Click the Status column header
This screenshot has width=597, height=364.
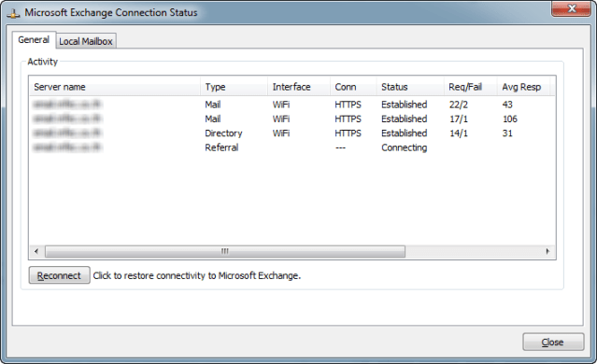[410, 87]
